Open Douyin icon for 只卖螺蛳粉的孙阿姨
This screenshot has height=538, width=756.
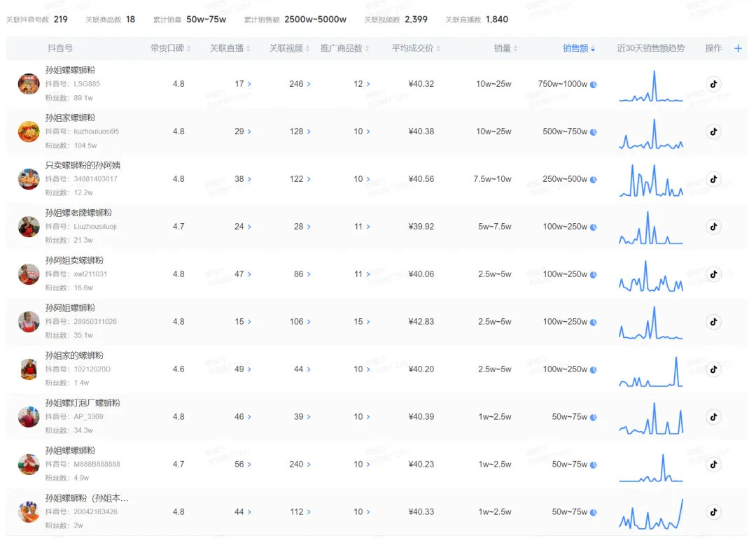[713, 179]
